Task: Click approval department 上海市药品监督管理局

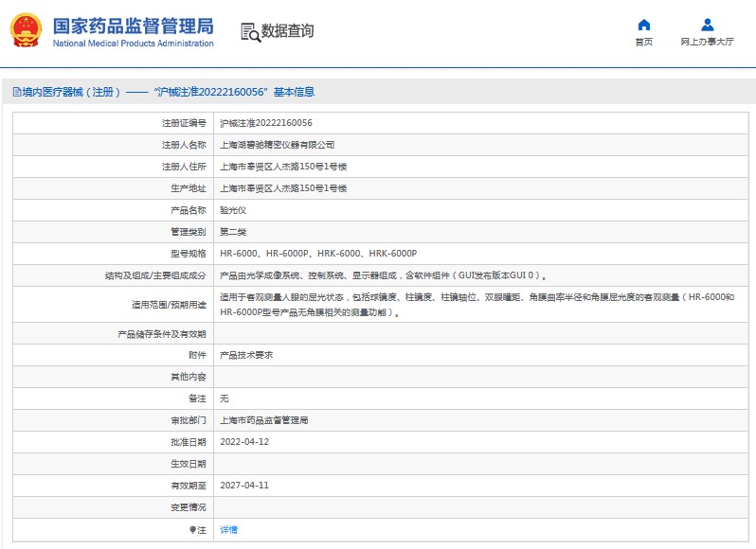Action: (x=264, y=420)
